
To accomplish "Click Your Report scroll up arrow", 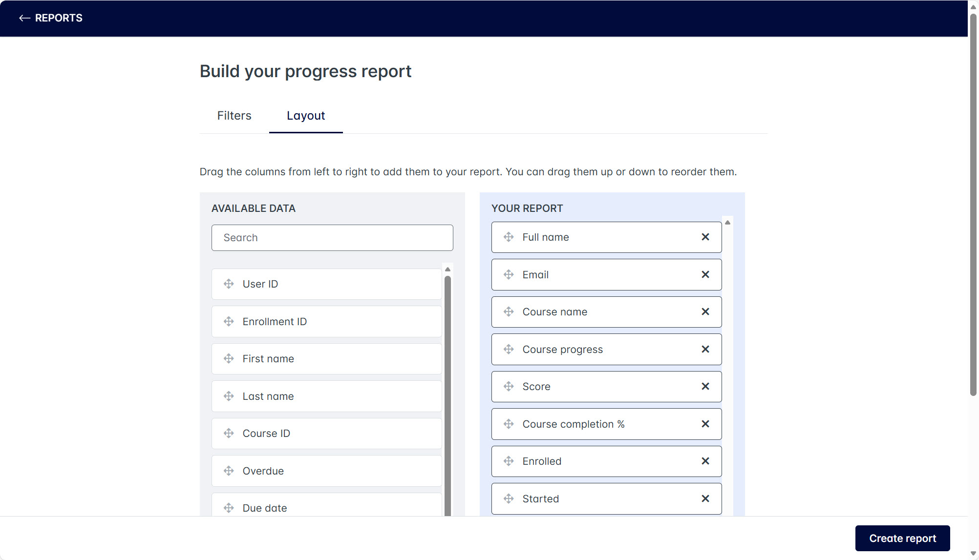I will point(727,223).
